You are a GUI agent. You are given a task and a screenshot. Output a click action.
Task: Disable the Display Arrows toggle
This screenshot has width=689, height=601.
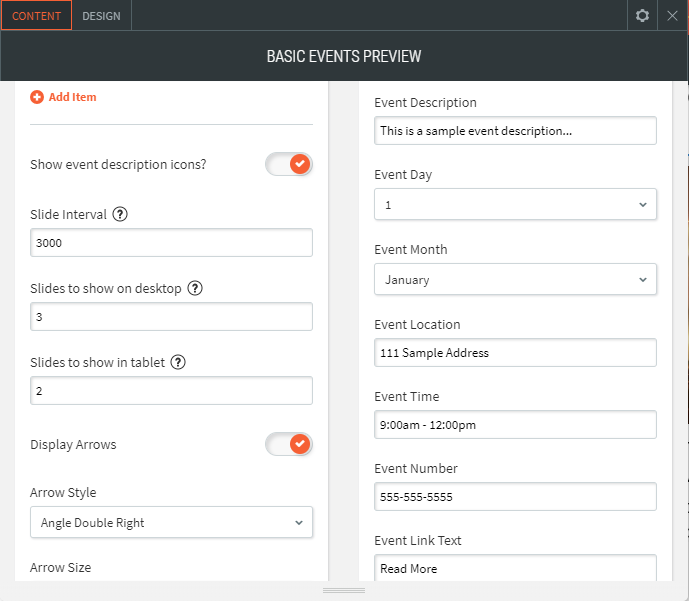[289, 444]
